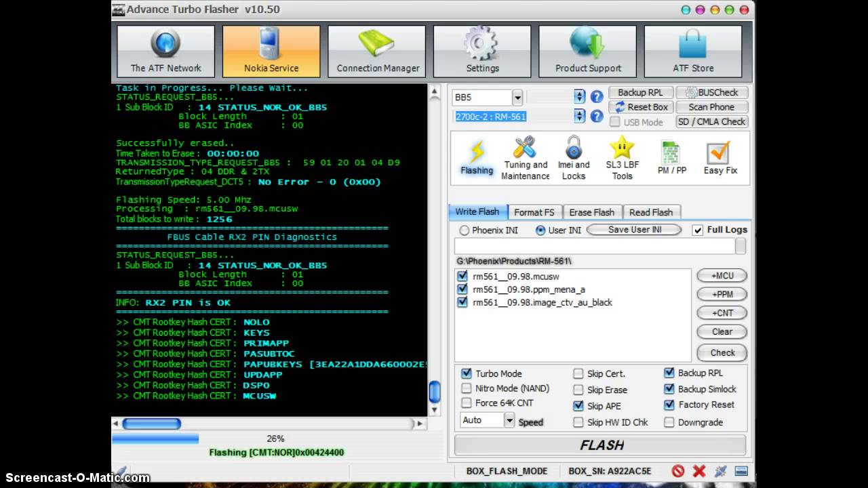The height and width of the screenshot is (488, 868).
Task: Open Tuning and Maintenance tools
Action: [525, 157]
